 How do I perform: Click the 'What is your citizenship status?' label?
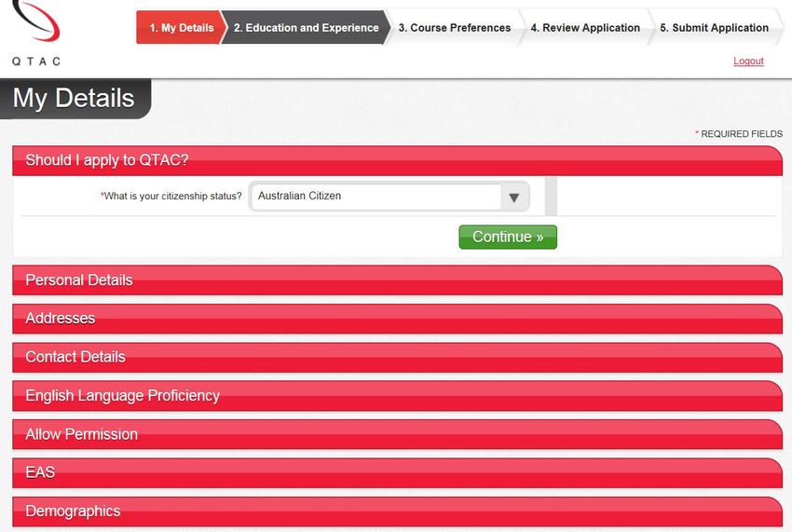coord(171,196)
